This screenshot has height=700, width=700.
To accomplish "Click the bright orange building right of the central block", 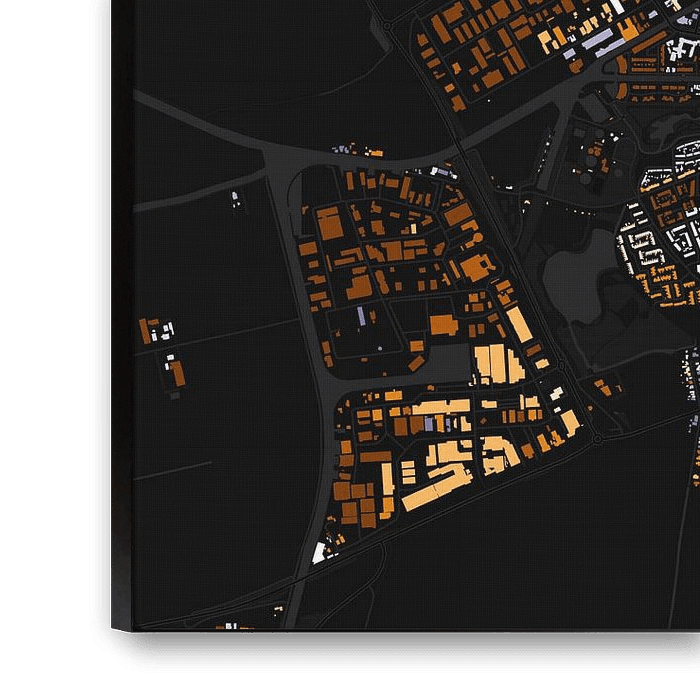I will [476, 267].
